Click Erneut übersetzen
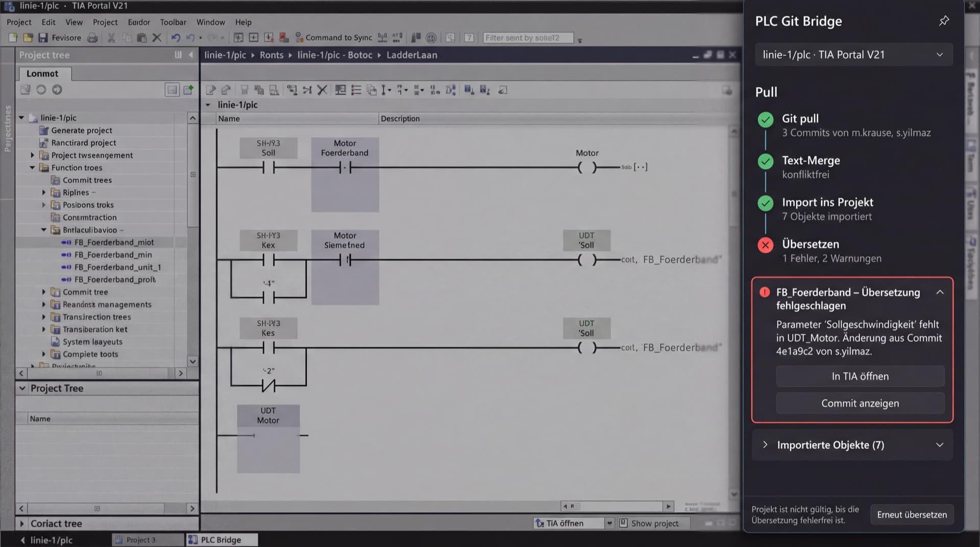Viewport: 980px width, 547px height. point(912,515)
